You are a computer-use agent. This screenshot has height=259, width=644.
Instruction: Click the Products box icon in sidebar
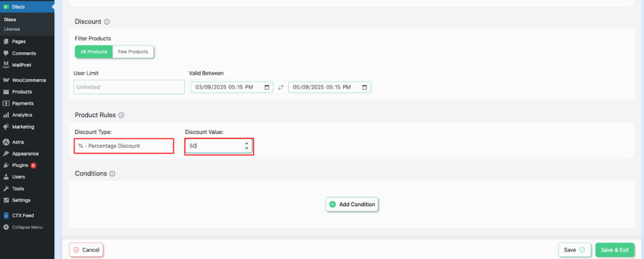[6, 92]
